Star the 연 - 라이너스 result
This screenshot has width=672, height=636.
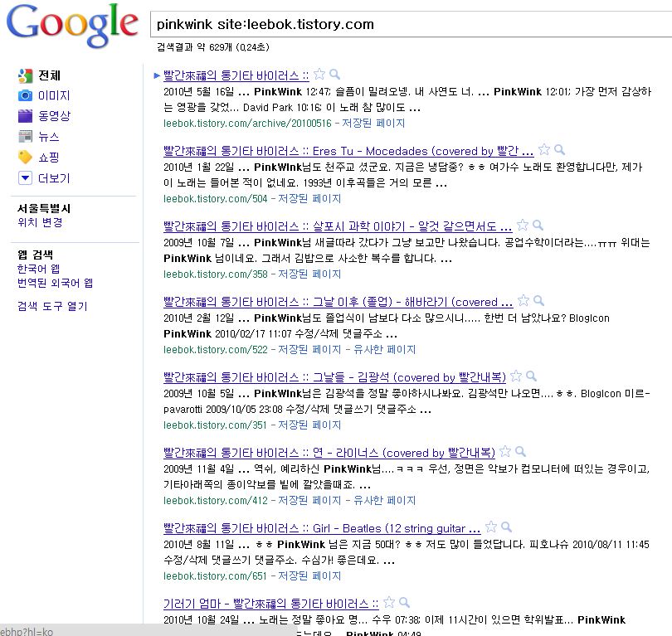click(505, 451)
